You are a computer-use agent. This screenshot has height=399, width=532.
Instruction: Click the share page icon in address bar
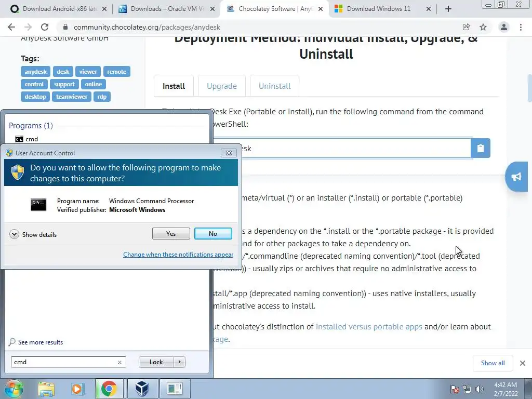(x=467, y=27)
